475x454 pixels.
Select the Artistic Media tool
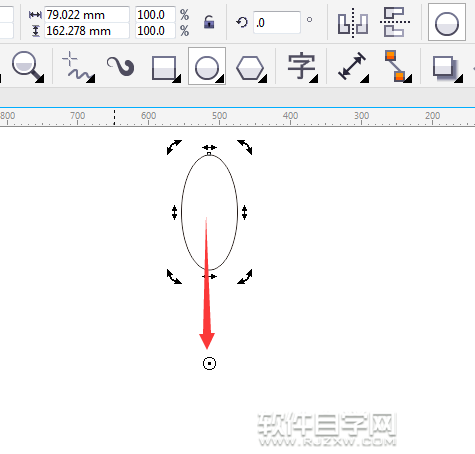120,66
